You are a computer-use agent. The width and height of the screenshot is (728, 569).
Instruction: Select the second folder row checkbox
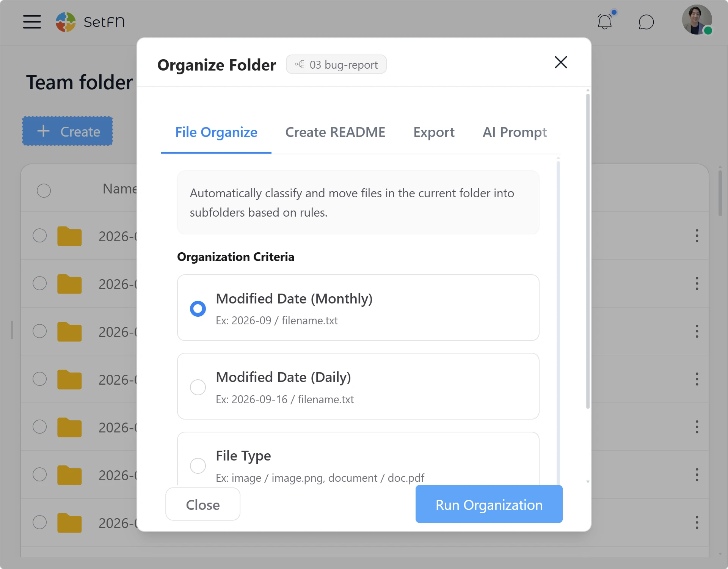(x=39, y=283)
